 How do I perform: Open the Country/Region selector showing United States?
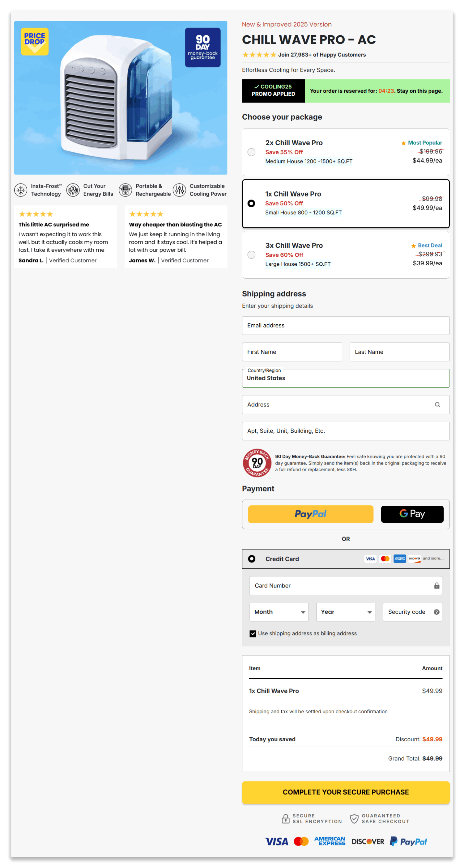pyautogui.click(x=345, y=378)
